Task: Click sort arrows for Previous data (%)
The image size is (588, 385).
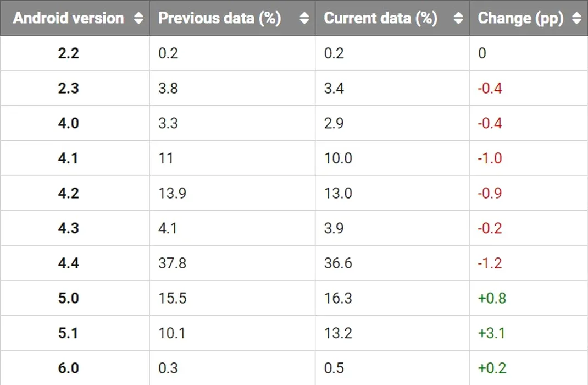Action: 304,18
